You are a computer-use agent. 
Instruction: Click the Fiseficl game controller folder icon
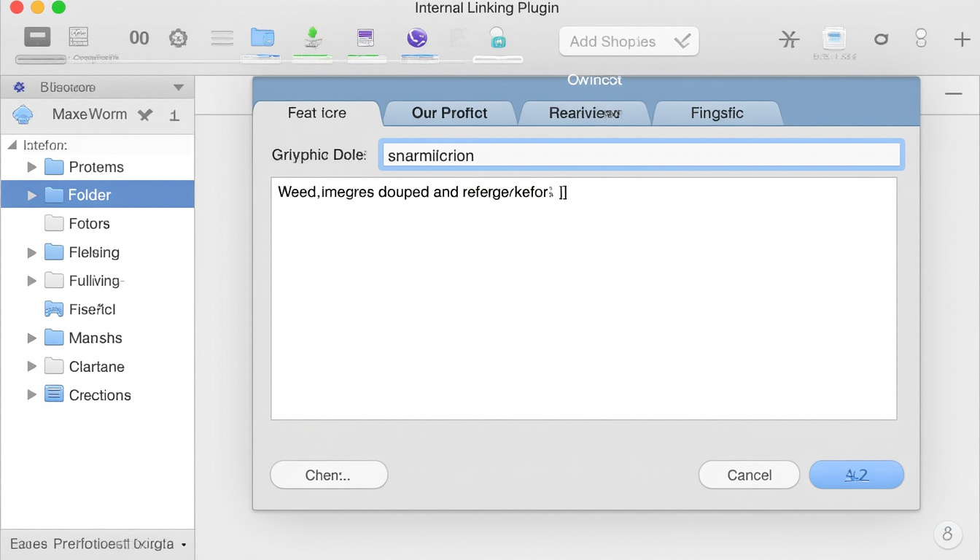click(54, 309)
